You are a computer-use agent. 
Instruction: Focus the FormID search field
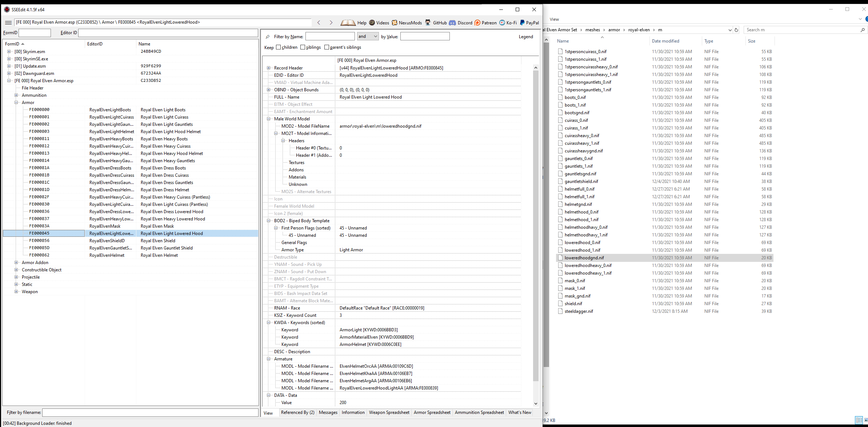(35, 33)
